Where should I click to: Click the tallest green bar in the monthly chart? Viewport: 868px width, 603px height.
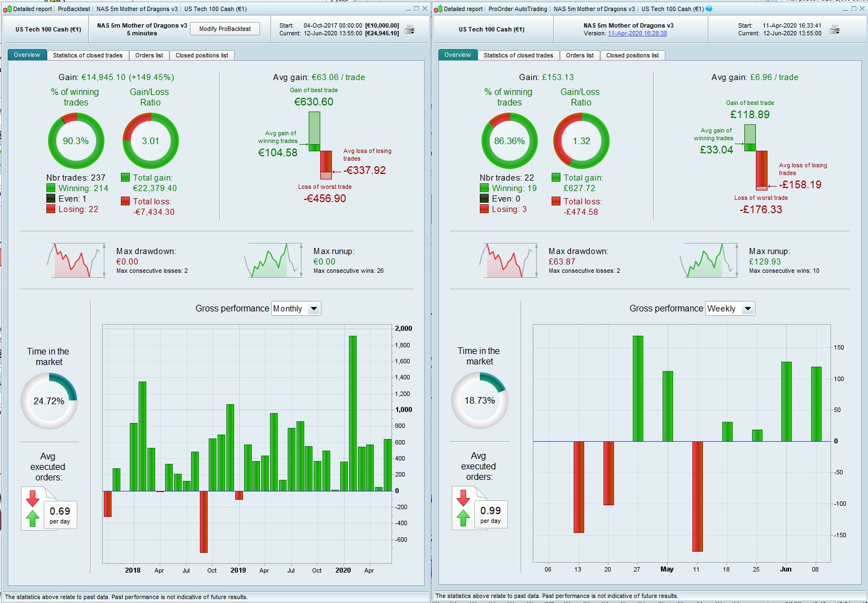coord(352,413)
